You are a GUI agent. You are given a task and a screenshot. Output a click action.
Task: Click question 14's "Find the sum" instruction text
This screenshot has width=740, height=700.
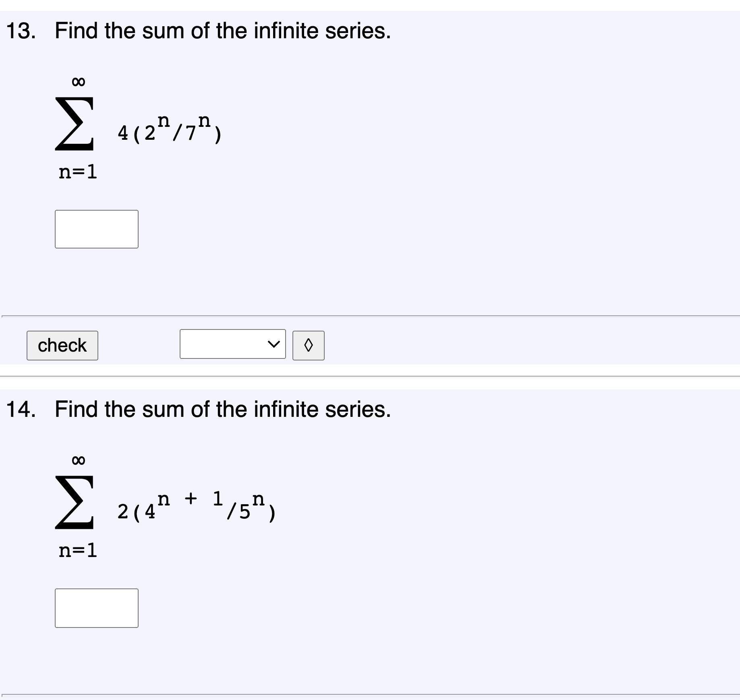pos(222,410)
